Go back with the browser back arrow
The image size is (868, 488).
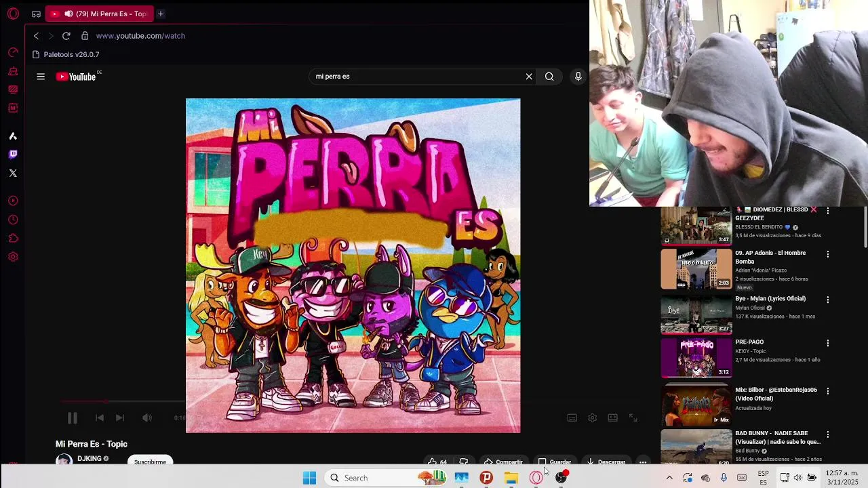(x=36, y=36)
